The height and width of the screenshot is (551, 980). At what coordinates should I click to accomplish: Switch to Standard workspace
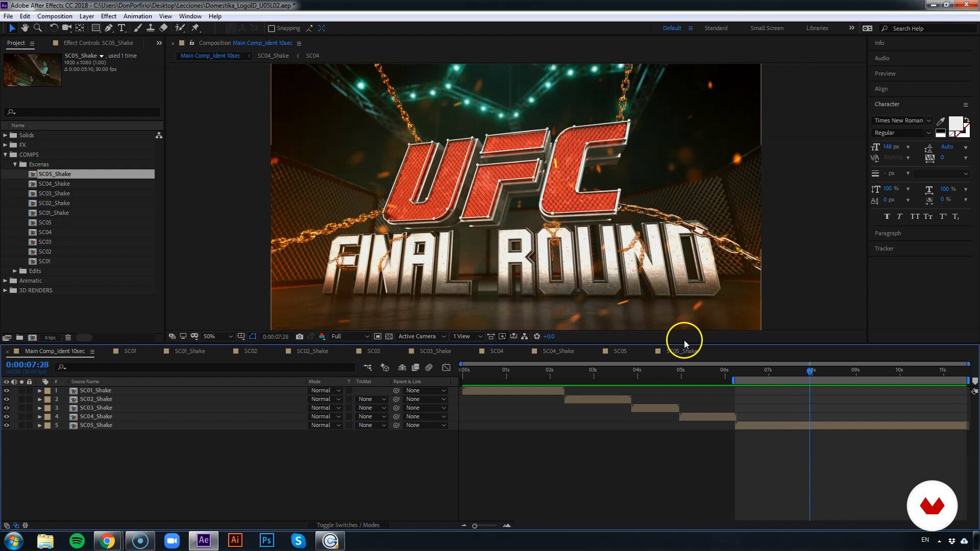[716, 29]
